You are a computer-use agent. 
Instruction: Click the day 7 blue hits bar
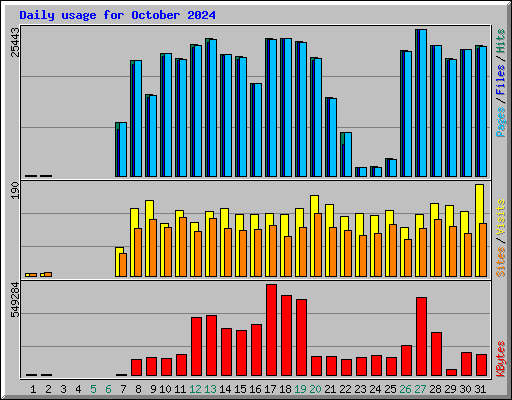tap(123, 149)
